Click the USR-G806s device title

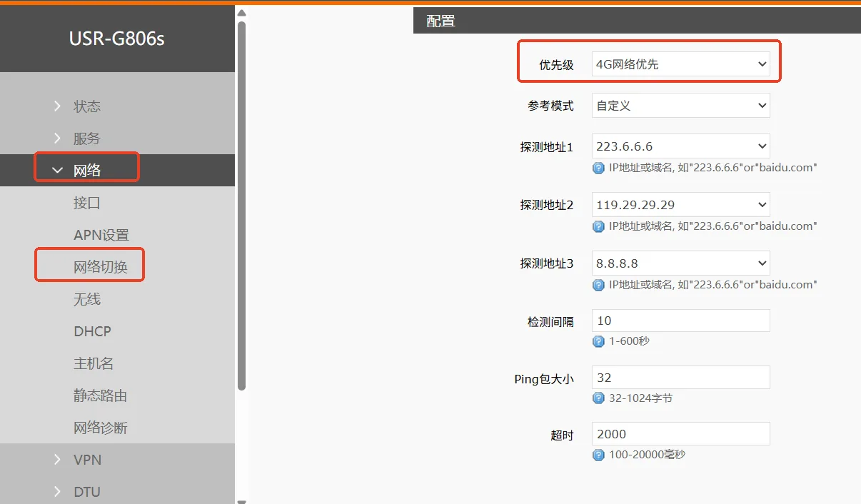tap(117, 39)
